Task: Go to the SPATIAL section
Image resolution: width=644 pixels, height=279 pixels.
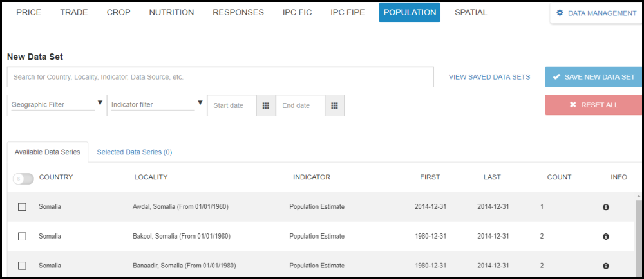Action: pos(471,13)
